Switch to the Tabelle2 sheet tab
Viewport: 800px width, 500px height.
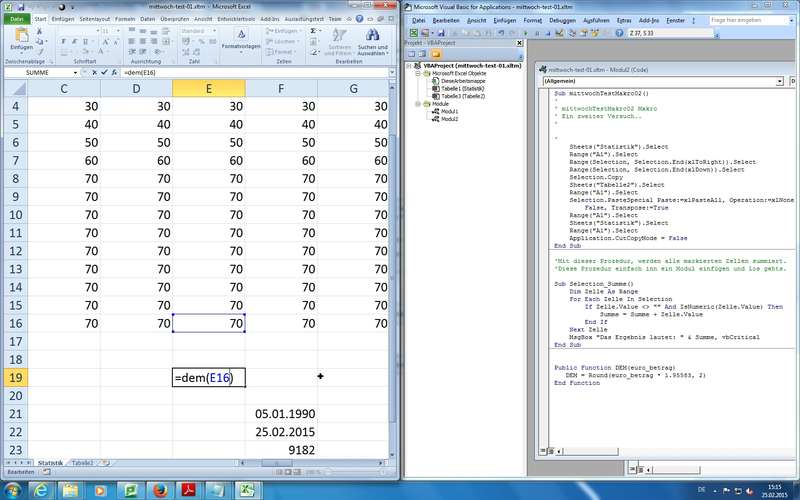(x=82, y=463)
